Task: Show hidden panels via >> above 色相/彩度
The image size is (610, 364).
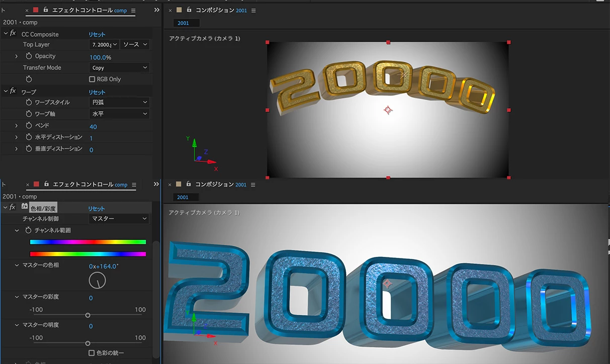Action: [x=156, y=185]
